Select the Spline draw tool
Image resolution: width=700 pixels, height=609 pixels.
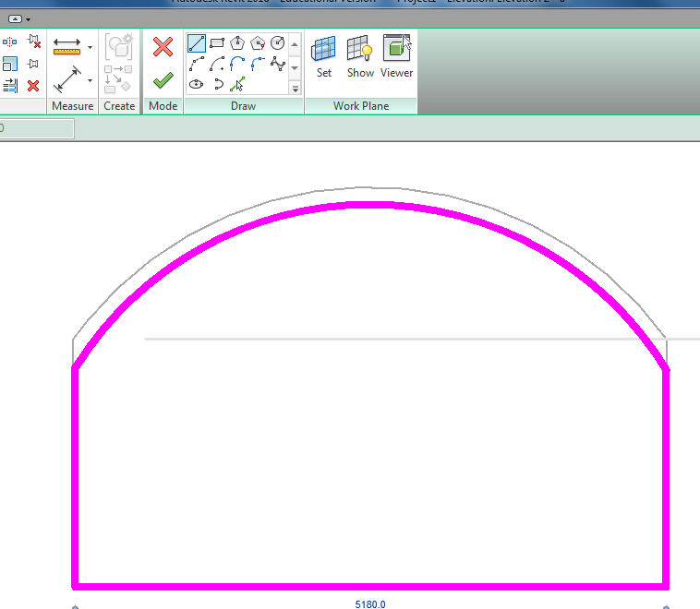point(277,64)
